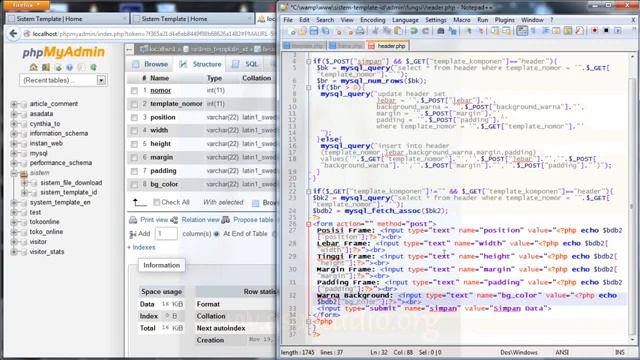Expand the tokoonline database node
This screenshot has height=360, width=640.
14,222
